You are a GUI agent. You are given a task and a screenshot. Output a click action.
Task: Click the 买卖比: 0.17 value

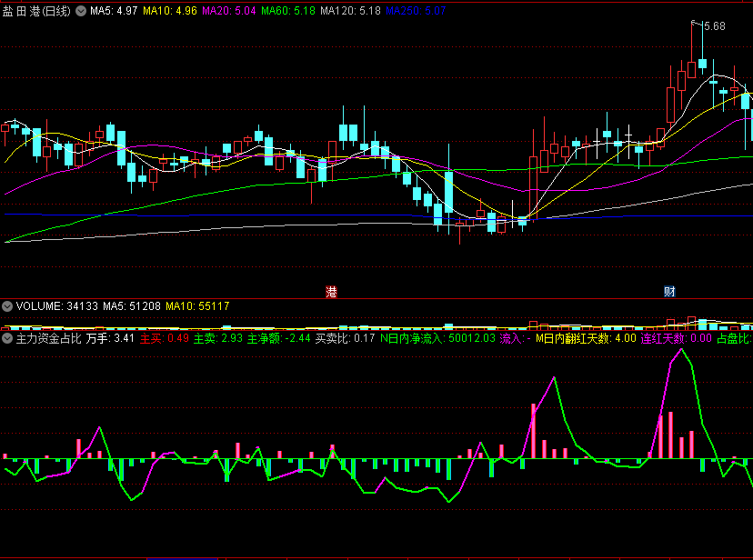click(x=345, y=338)
